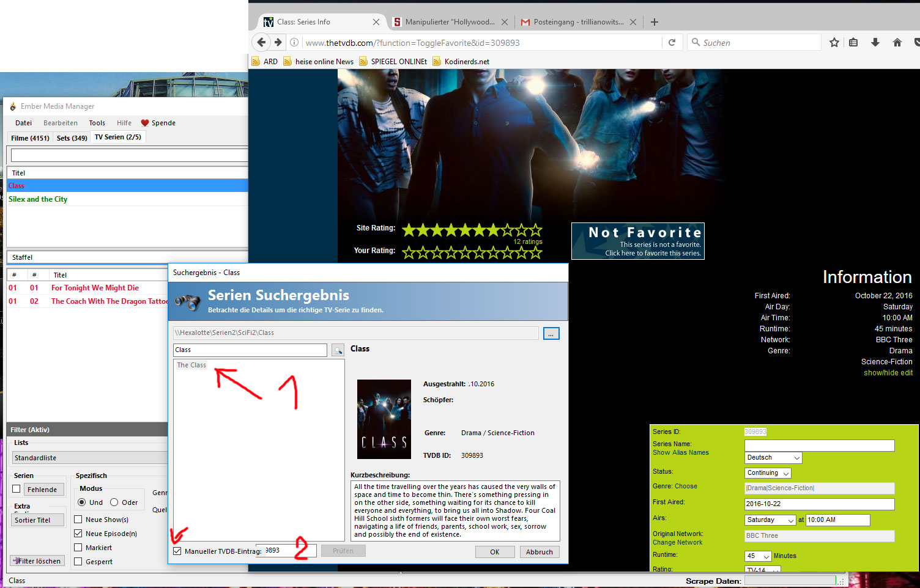Screen dimensions: 920x588
Task: Click the binoculars icon in the search dialog header
Action: tap(187, 301)
